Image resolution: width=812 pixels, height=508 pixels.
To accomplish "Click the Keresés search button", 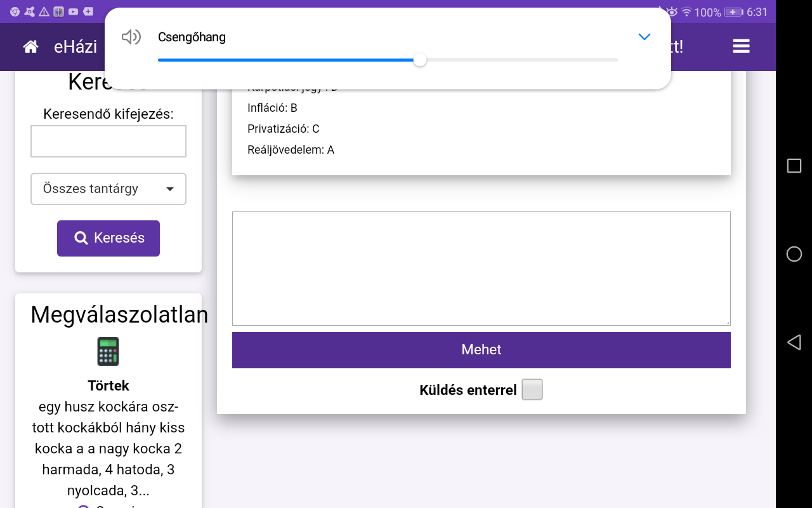I will pos(108,238).
